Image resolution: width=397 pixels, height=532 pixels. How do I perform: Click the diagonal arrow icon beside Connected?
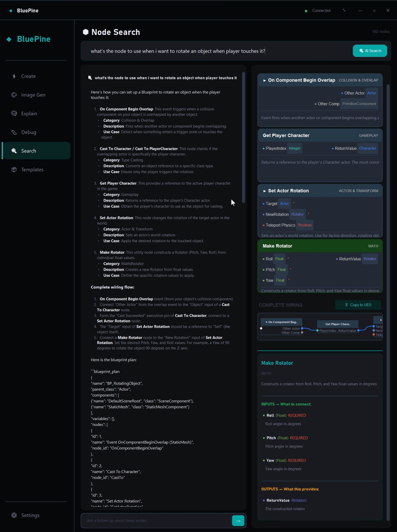pyautogui.click(x=344, y=10)
